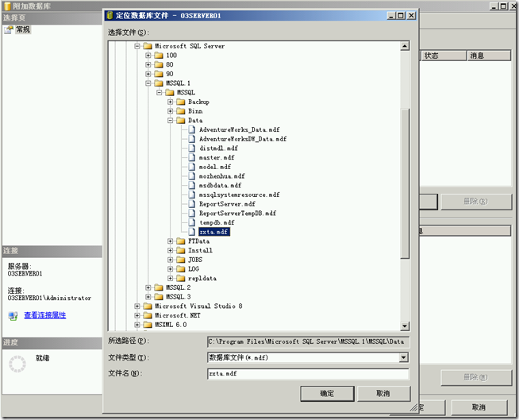
Task: Click the distmdl.mdf file icon
Action: (191, 148)
